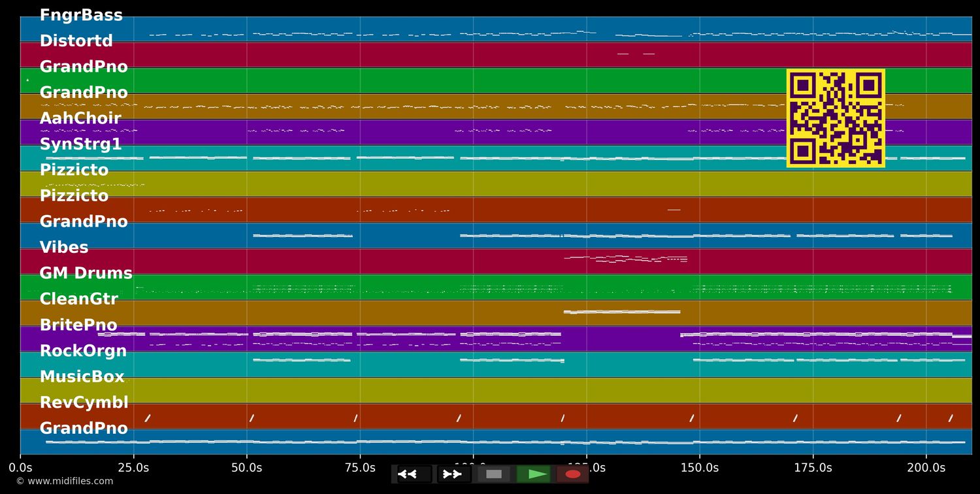
Task: Select the Distortd track label
Action: click(x=76, y=41)
